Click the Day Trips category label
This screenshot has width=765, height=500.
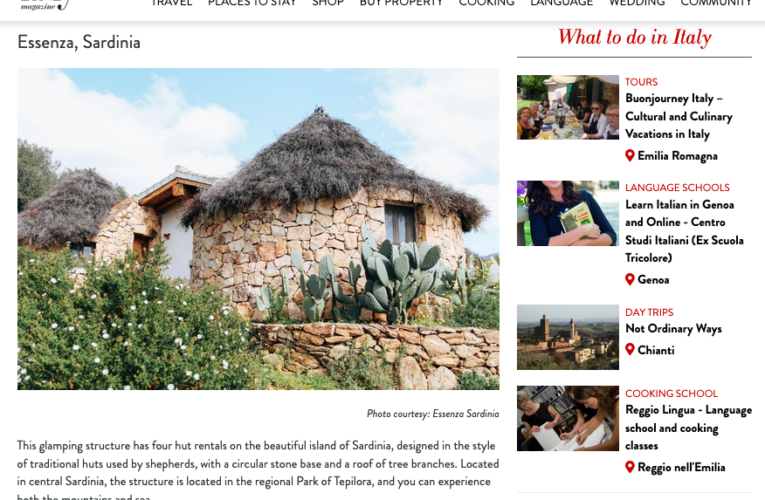click(x=649, y=312)
